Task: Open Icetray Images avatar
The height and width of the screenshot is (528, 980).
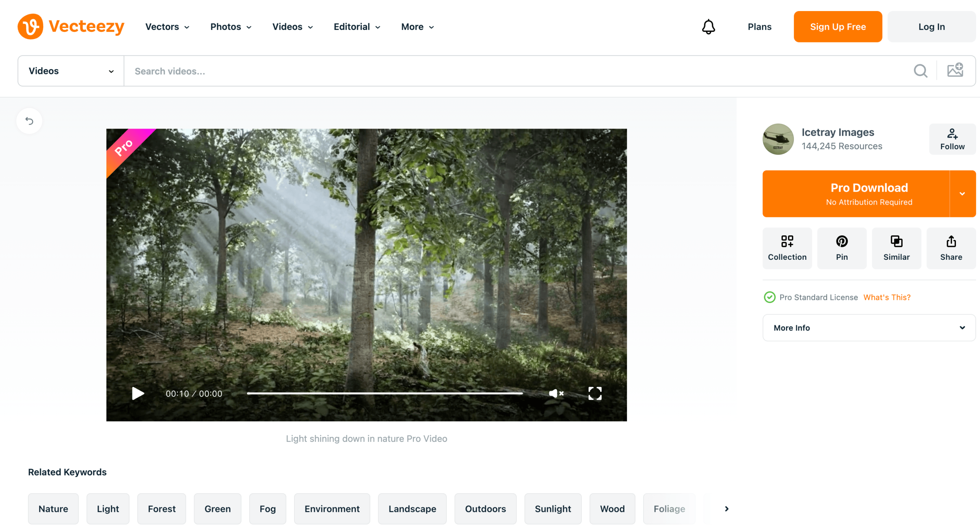Action: tap(778, 139)
